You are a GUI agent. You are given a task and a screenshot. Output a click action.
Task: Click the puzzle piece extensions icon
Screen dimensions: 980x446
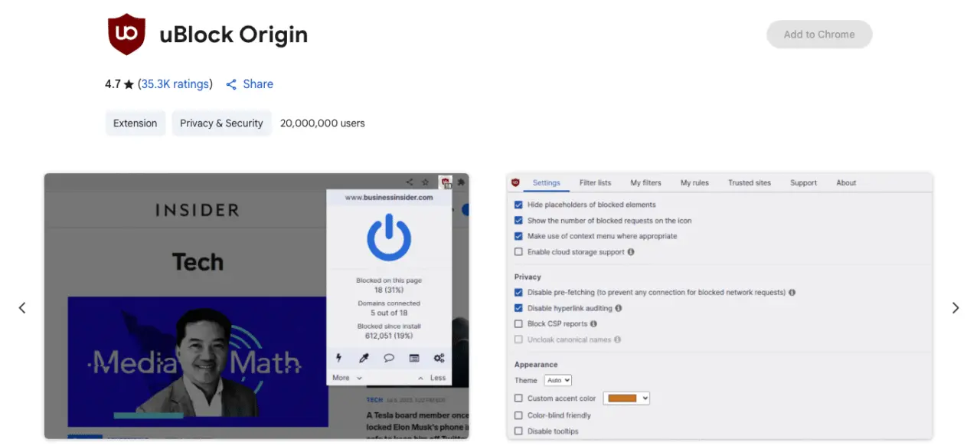pyautogui.click(x=461, y=182)
